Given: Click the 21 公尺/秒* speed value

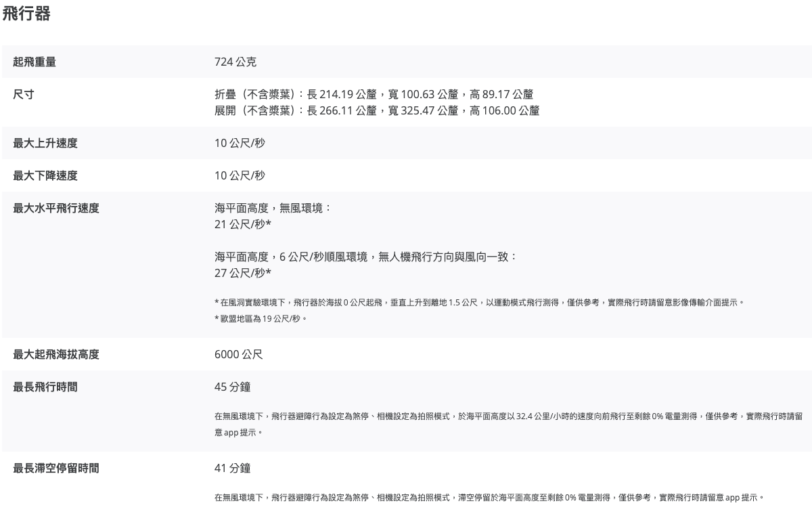Looking at the screenshot, I should (x=242, y=224).
